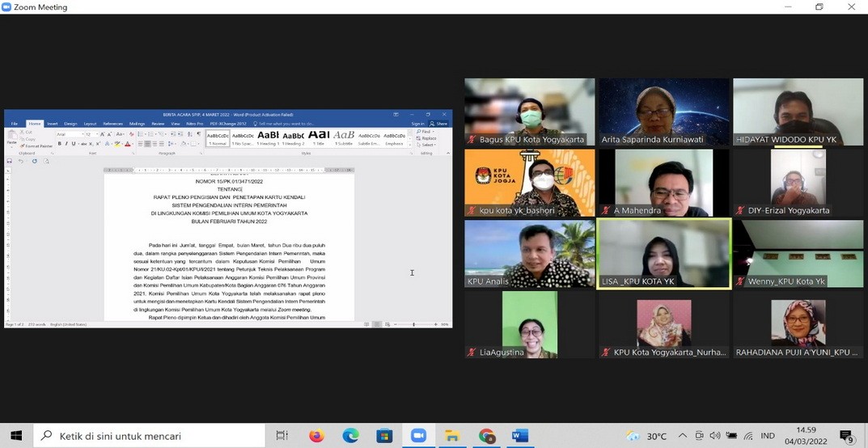The height and width of the screenshot is (448, 868).
Task: Open Microsoft Edge in the taskbar
Action: click(350, 436)
